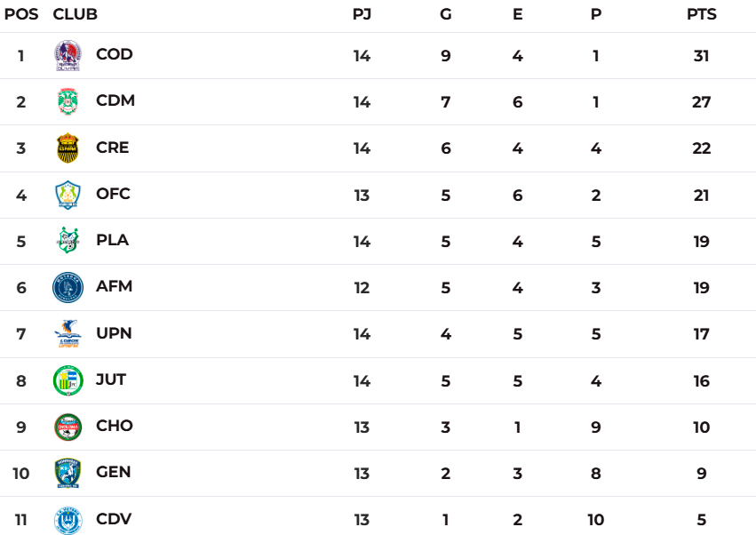This screenshot has width=756, height=535.
Task: Click the PLA green club logo
Action: tap(68, 241)
